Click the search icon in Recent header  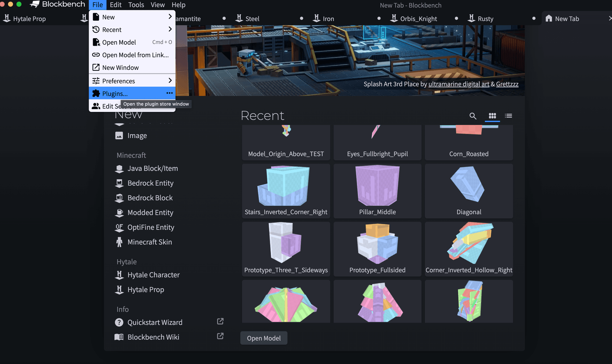point(473,116)
